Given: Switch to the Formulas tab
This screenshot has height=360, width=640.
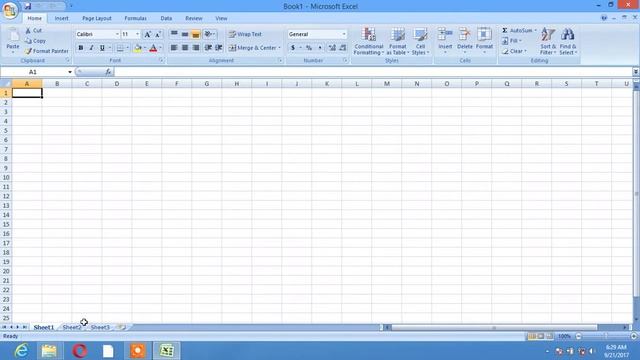Looking at the screenshot, I should (x=136, y=18).
